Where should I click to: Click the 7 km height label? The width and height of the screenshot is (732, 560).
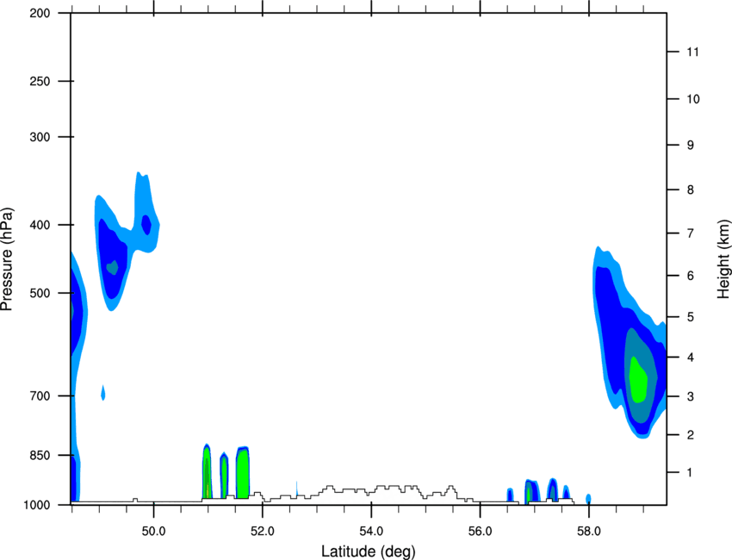coord(691,233)
